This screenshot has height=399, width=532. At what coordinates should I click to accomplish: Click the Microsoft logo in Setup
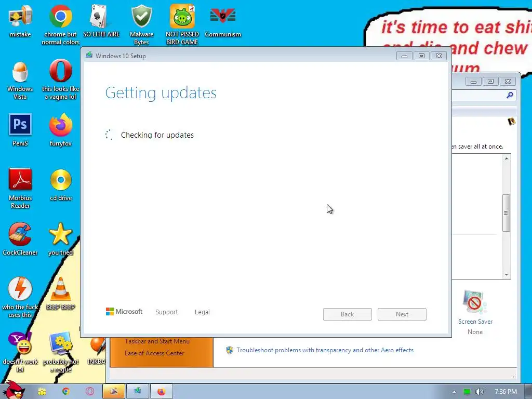(124, 312)
